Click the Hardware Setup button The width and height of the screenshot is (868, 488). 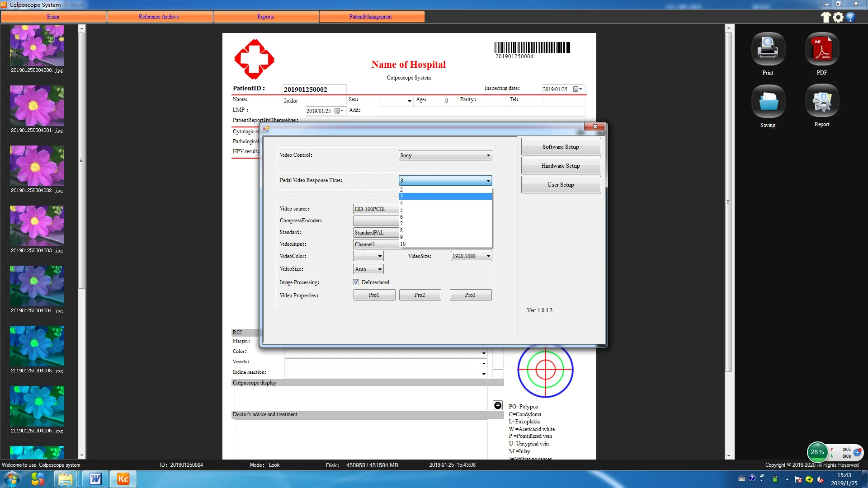pos(561,166)
